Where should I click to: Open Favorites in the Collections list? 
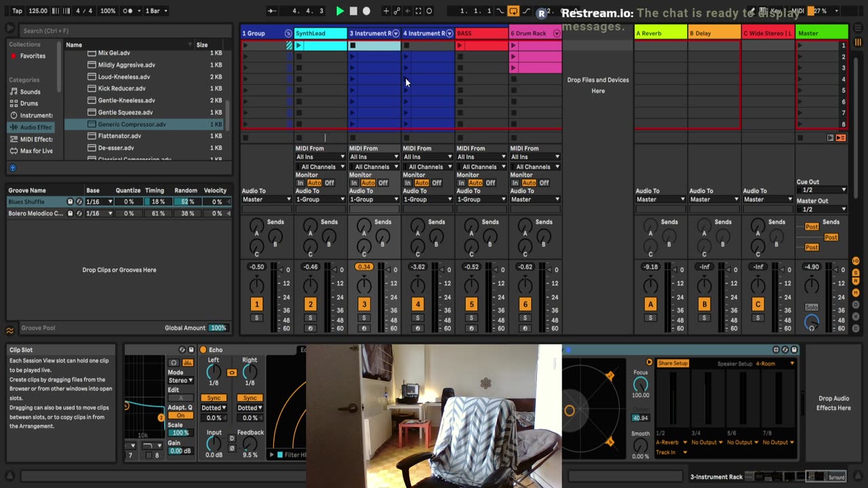tap(33, 56)
